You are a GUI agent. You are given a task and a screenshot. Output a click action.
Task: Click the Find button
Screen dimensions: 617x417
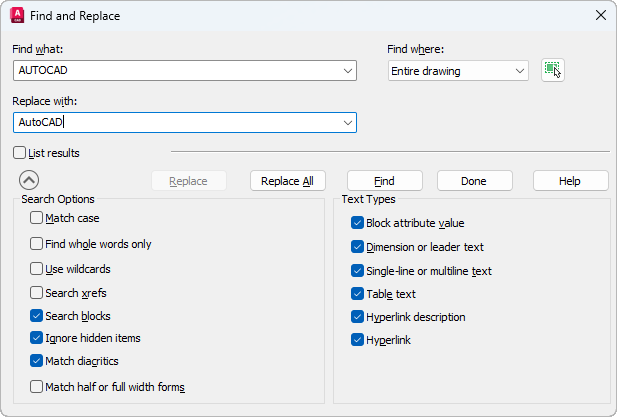pos(384,181)
